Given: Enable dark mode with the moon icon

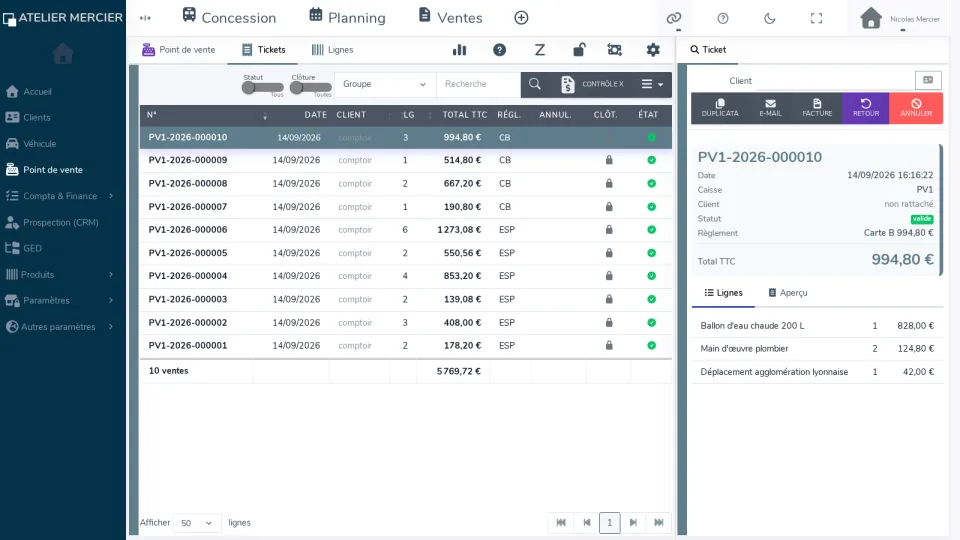Looking at the screenshot, I should pyautogui.click(x=770, y=18).
